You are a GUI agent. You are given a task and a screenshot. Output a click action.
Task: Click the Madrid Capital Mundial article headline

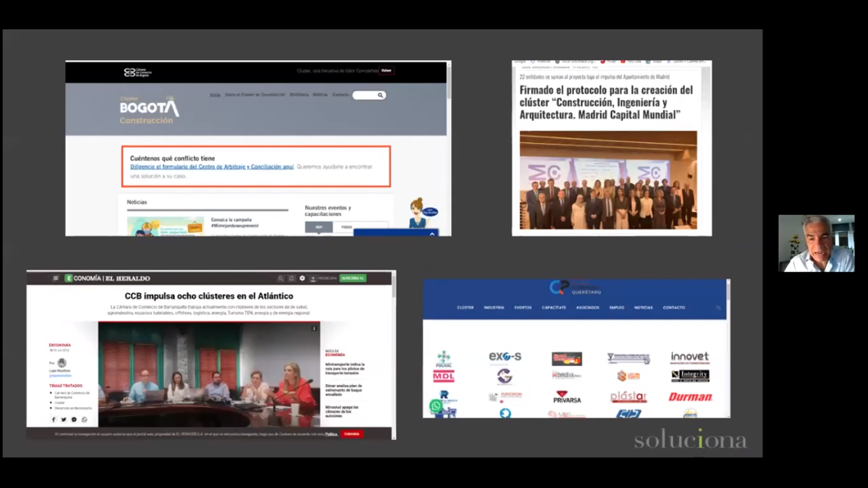pos(606,102)
